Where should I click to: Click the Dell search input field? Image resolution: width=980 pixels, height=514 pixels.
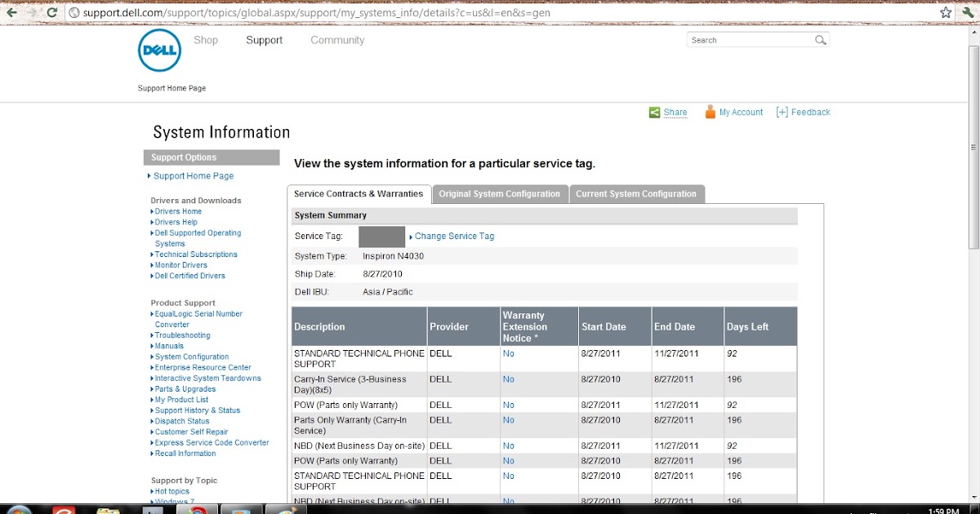point(750,40)
